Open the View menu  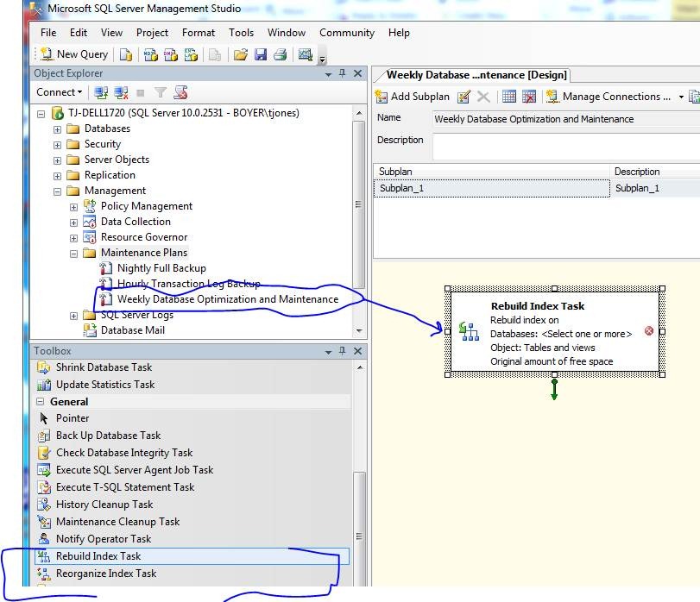111,33
